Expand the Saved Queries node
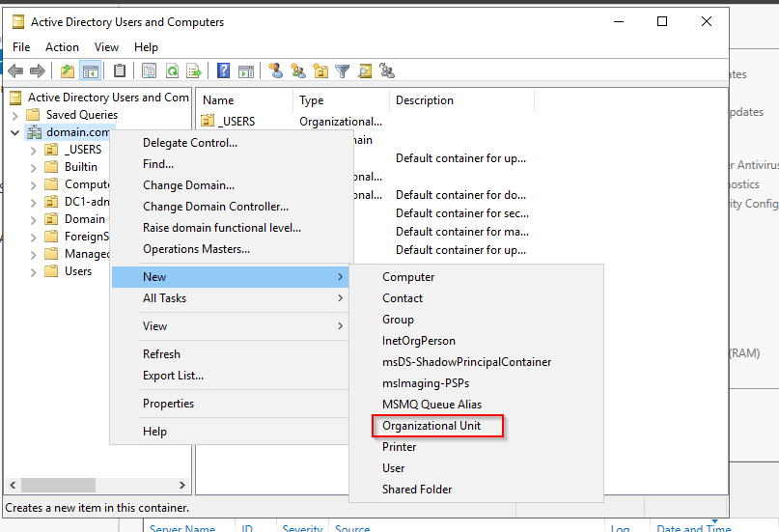Viewport: 779px width, 532px height. (x=14, y=116)
